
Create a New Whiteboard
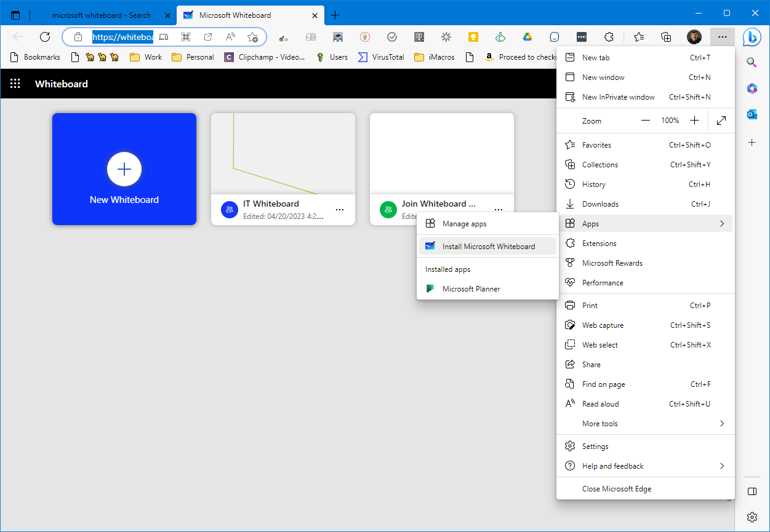pos(124,169)
